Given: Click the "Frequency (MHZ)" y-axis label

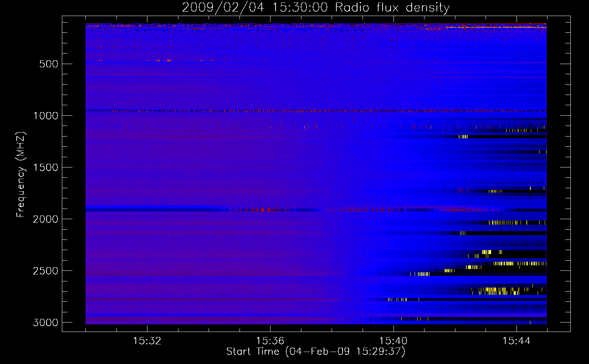Looking at the screenshot, I should [x=21, y=175].
